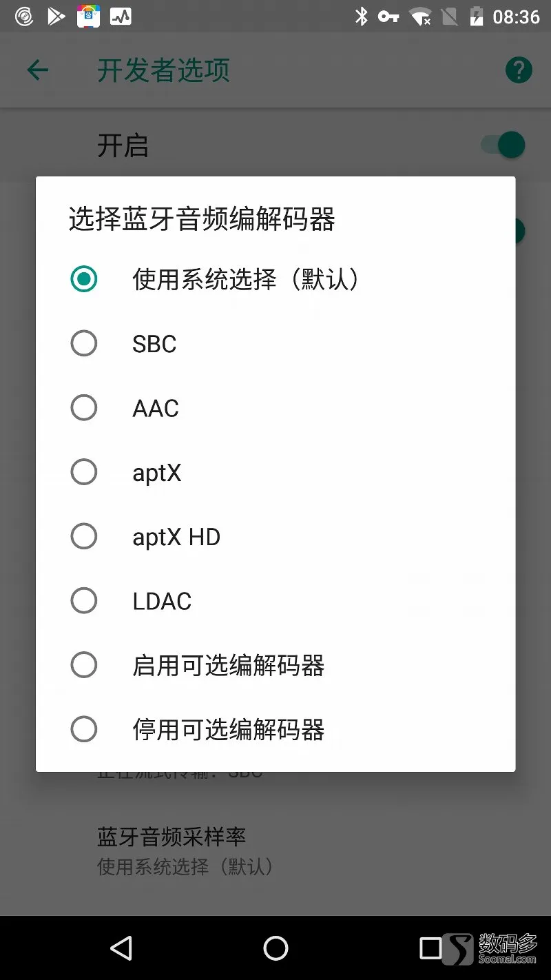551x980 pixels.
Task: Select 停用可选编解码器 option
Action: click(275, 729)
